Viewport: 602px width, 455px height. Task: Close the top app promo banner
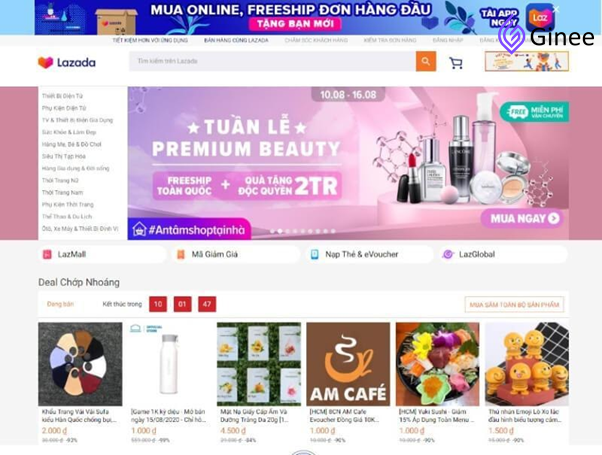[556, 9]
